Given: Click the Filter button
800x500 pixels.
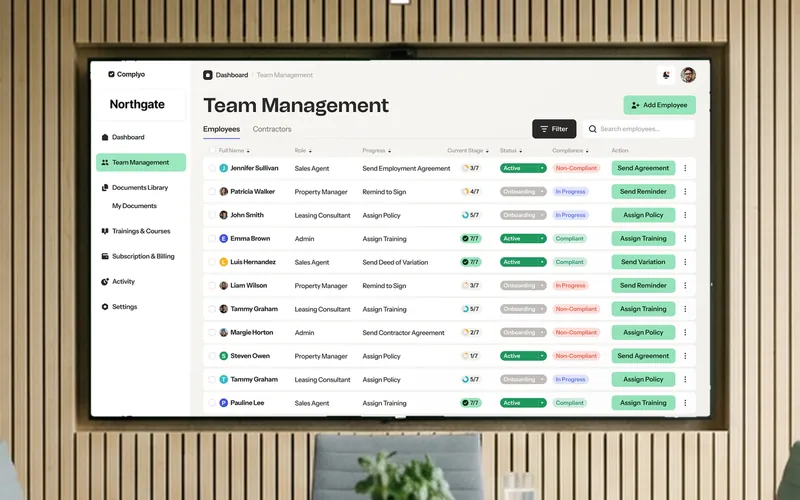Looking at the screenshot, I should [x=554, y=129].
